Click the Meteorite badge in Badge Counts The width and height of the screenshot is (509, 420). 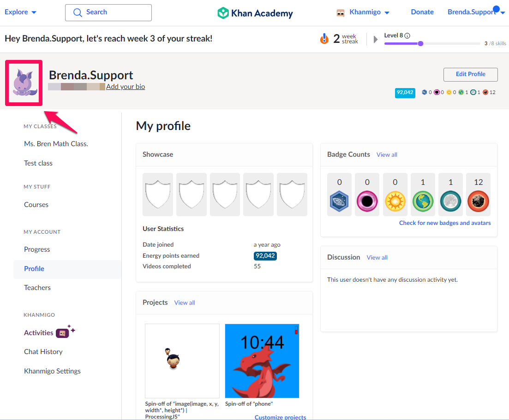(478, 201)
